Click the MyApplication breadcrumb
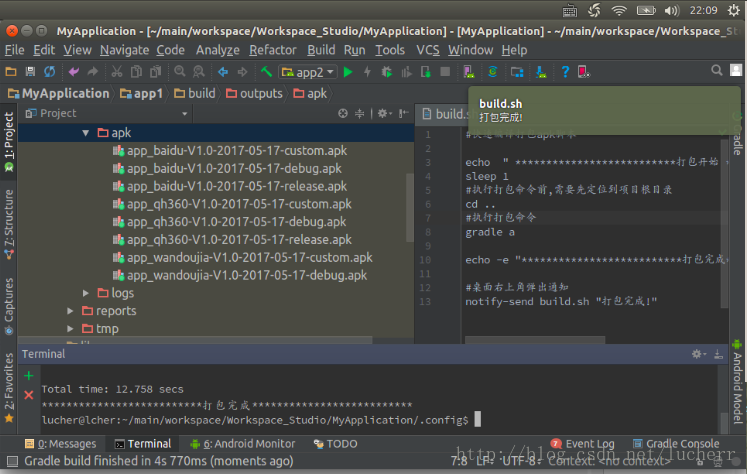This screenshot has height=474, width=747. (59, 93)
